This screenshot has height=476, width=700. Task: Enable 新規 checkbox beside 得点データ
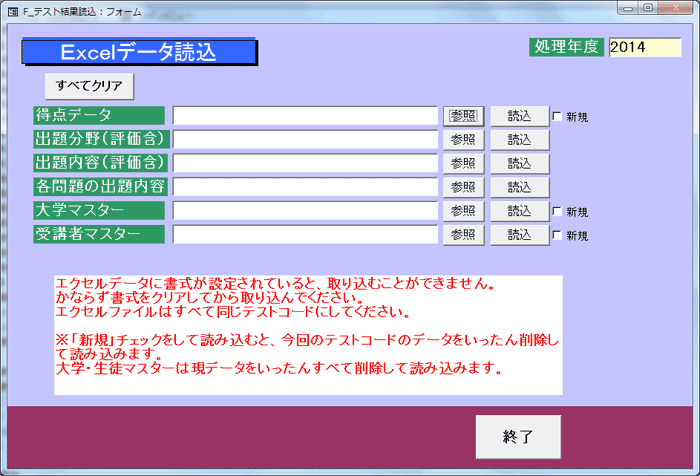[x=558, y=116]
